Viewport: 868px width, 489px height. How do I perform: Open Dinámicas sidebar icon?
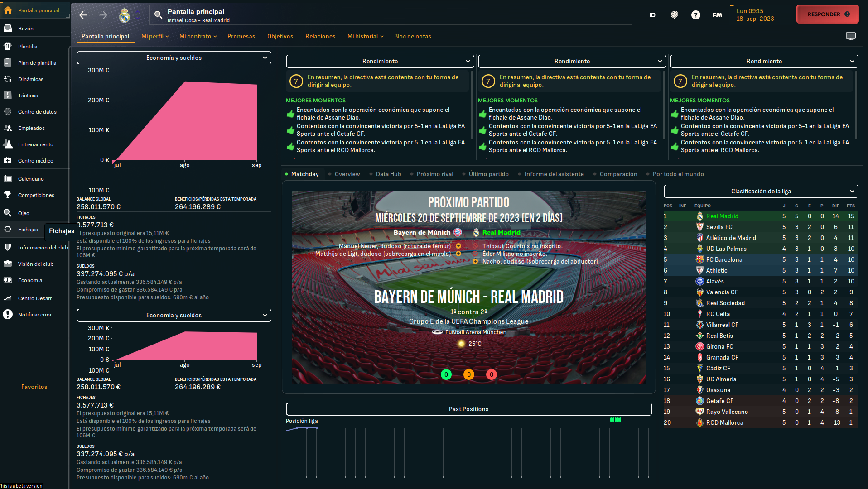[8, 79]
